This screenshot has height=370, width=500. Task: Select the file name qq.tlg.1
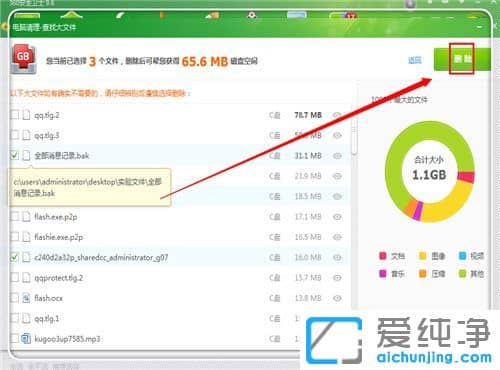47,319
